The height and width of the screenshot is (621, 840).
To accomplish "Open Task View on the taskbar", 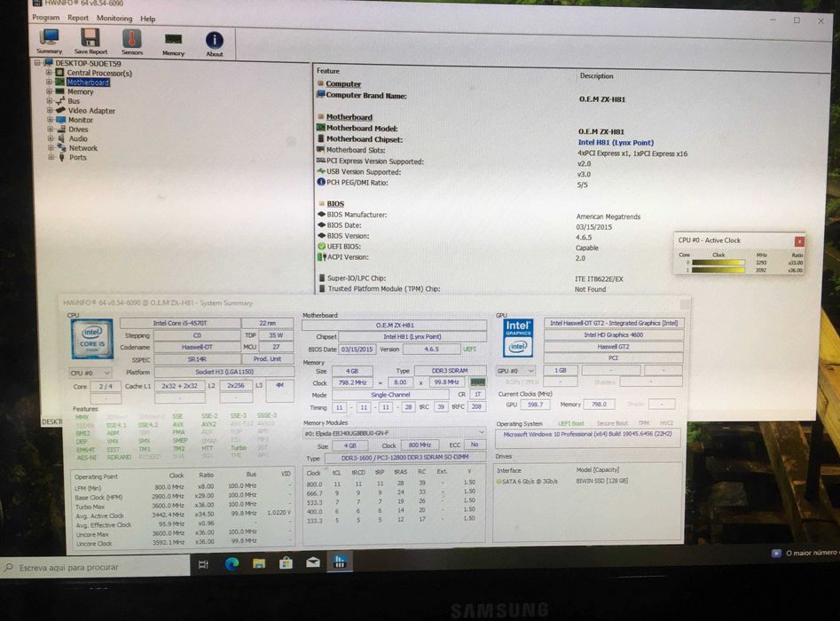I will (x=204, y=564).
